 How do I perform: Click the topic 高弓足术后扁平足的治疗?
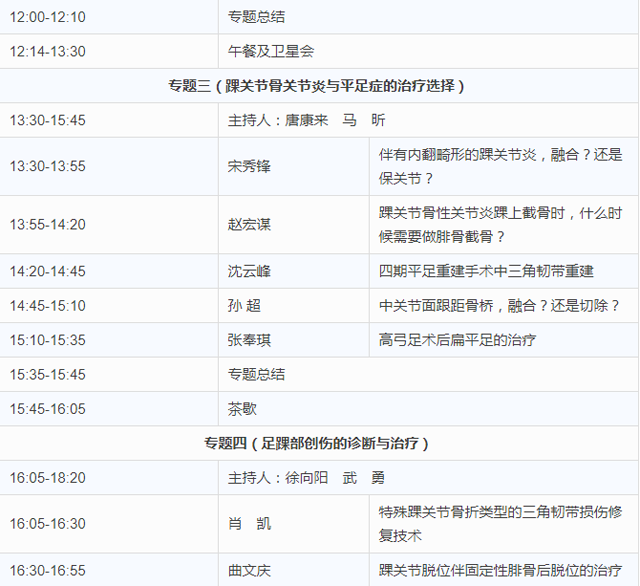(x=458, y=340)
